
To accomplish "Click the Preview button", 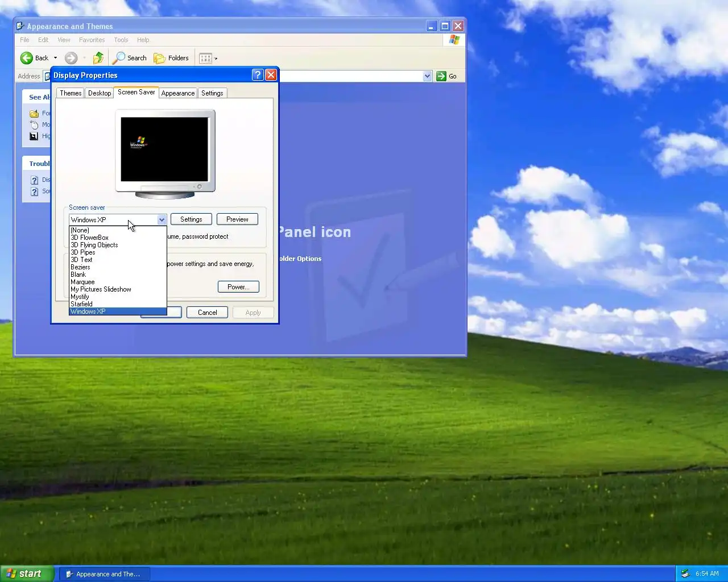I will click(237, 219).
